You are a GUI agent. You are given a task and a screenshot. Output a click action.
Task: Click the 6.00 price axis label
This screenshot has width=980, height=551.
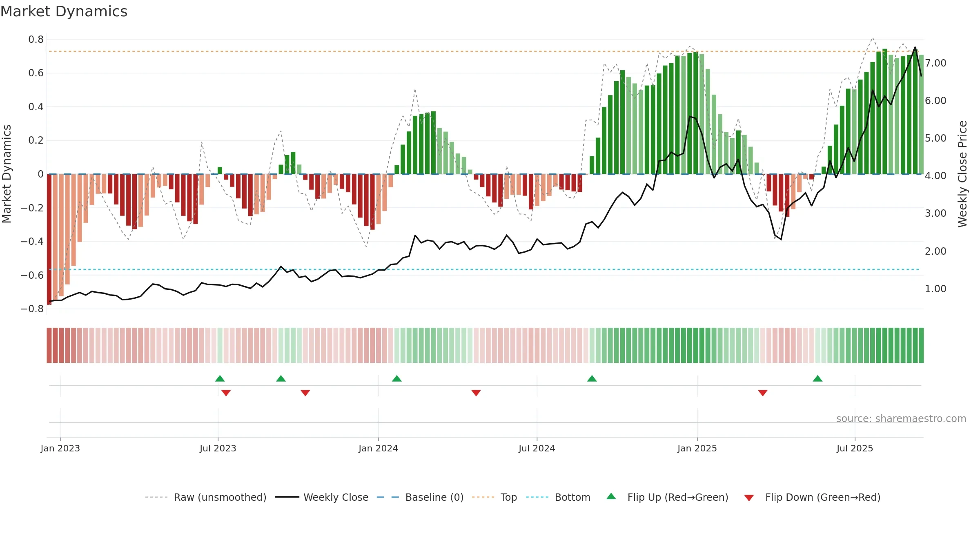tap(935, 101)
